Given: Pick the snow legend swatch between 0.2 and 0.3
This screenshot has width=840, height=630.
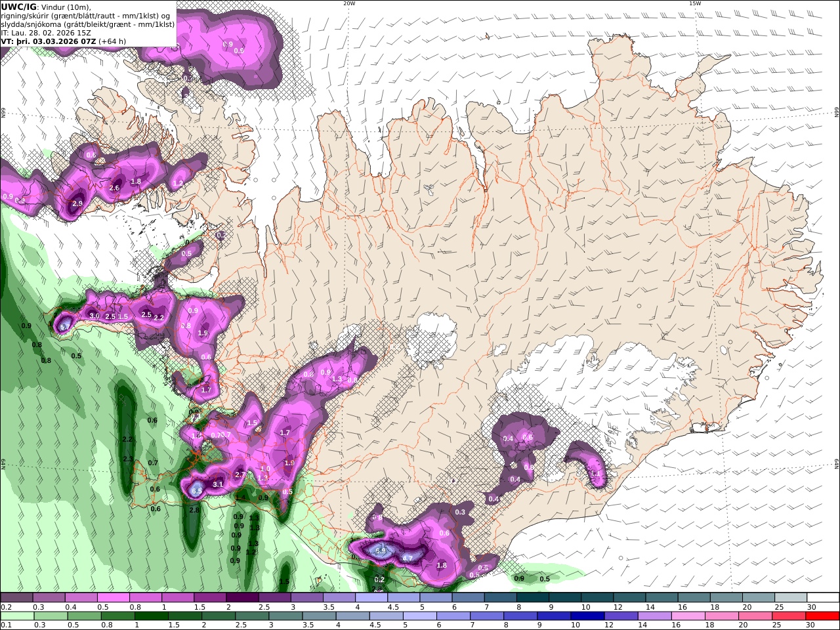Looking at the screenshot, I should pyautogui.click(x=16, y=598).
